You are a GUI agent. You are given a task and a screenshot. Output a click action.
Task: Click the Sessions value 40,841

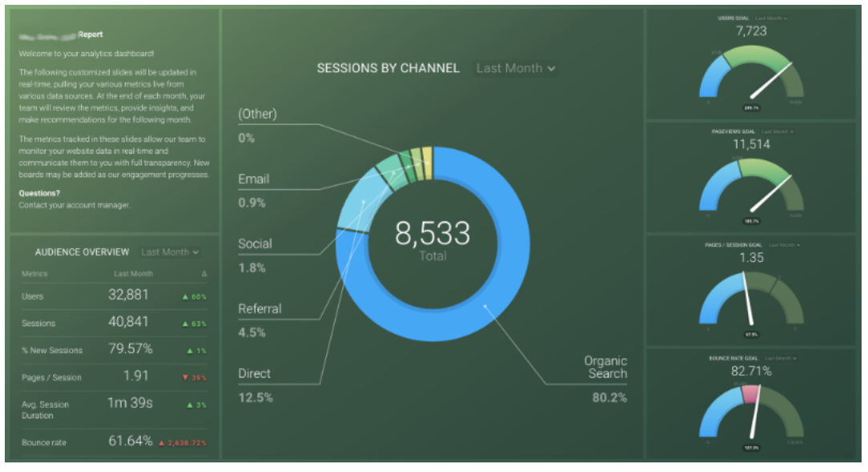coord(128,322)
